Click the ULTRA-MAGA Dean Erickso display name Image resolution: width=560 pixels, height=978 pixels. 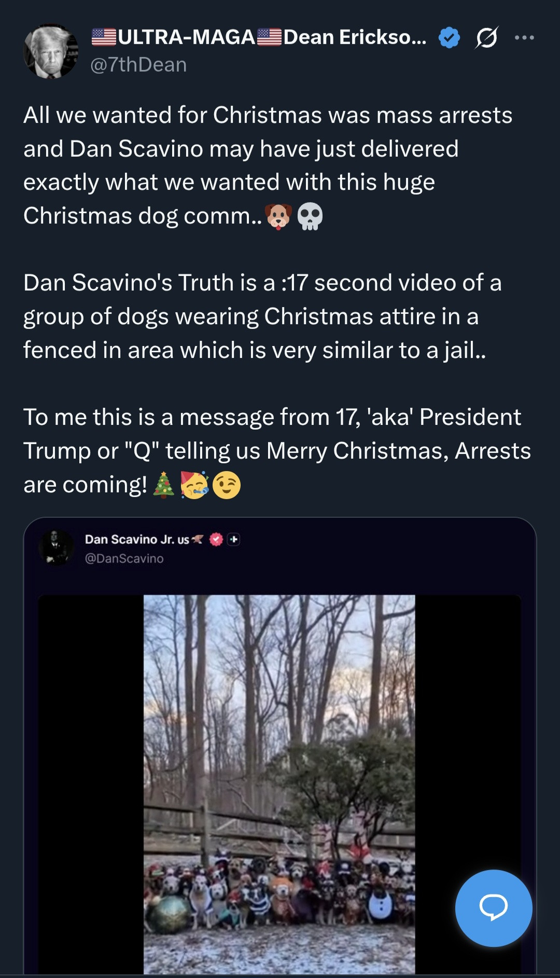[x=259, y=37]
